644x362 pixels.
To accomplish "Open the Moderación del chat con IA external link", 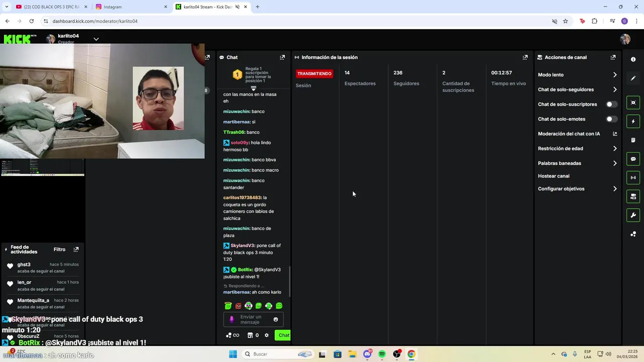I will point(615,134).
